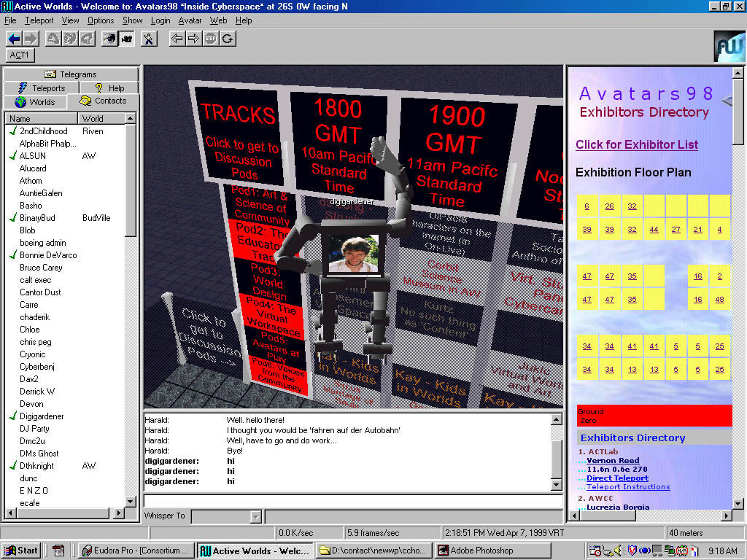The width and height of the screenshot is (747, 560).
Task: Open the File menu
Action: point(10,20)
